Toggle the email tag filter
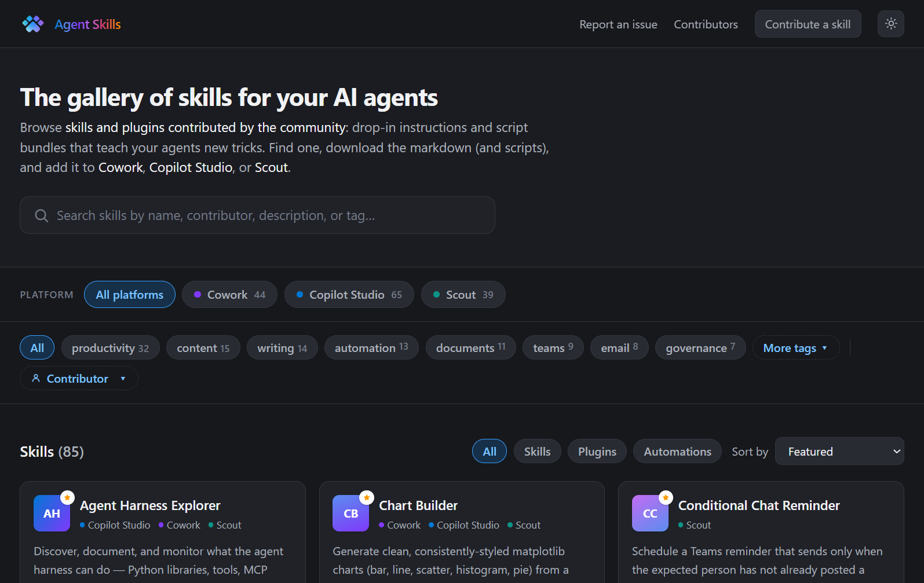Screen dimensions: 924x583 pos(619,348)
